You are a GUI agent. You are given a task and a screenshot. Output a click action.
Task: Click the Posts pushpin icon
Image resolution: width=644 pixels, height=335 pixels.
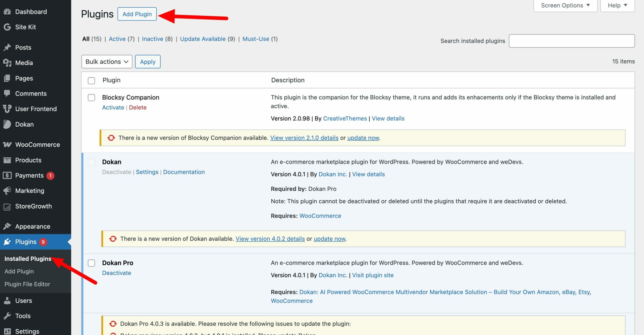(7, 48)
